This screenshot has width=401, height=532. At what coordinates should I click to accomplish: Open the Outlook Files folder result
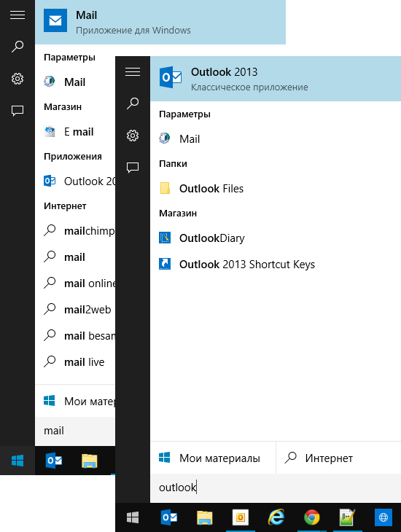click(x=276, y=188)
